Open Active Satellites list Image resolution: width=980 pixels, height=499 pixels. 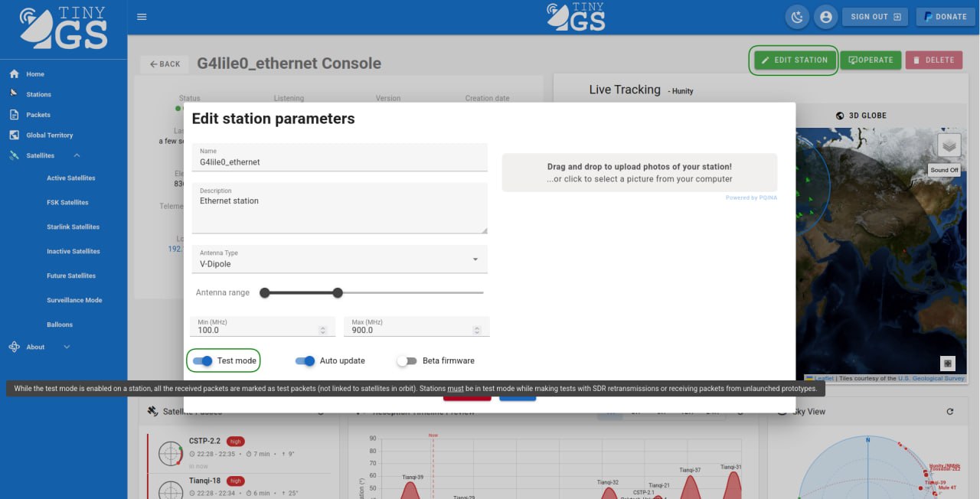point(71,178)
